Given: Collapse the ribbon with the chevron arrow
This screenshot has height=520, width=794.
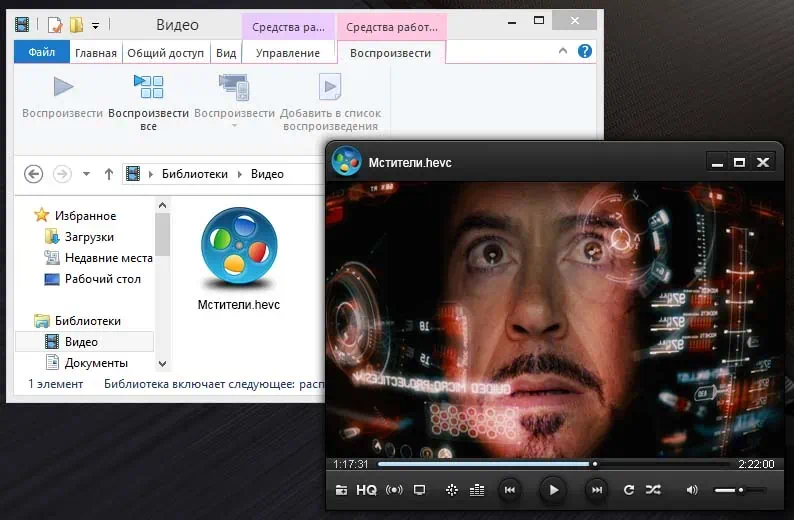Looking at the screenshot, I should (565, 52).
